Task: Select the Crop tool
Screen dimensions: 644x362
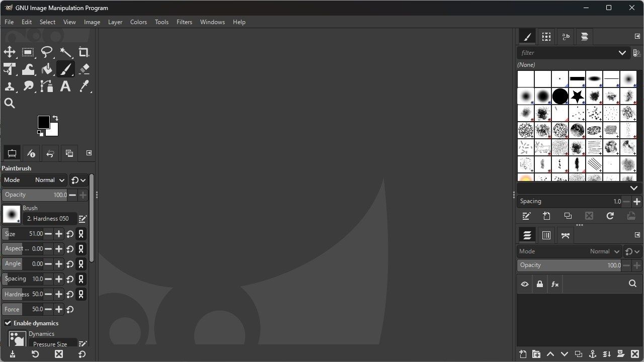Action: [84, 52]
